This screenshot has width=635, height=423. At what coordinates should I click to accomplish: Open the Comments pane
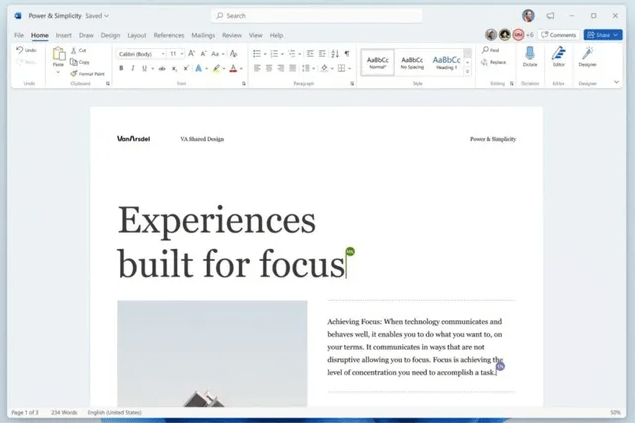pos(558,35)
